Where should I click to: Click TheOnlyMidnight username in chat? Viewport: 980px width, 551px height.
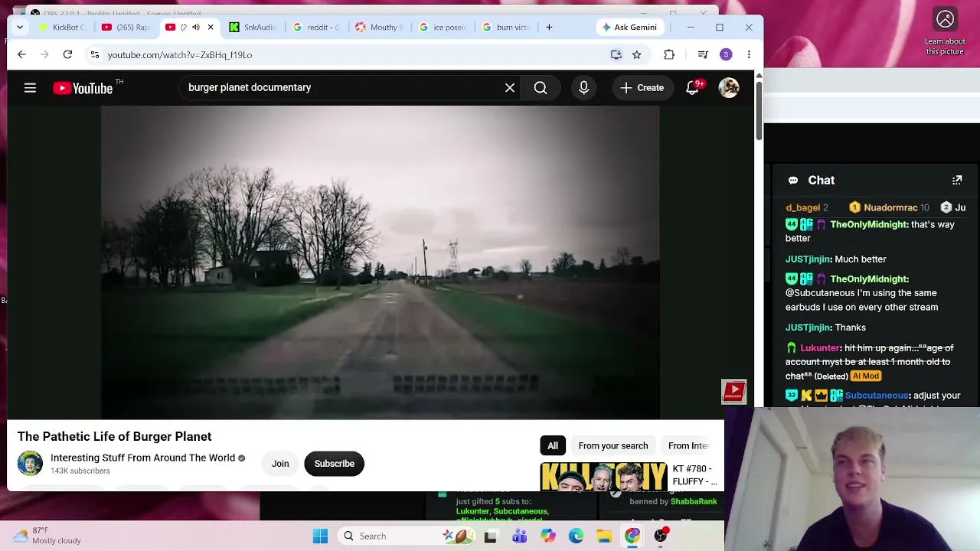click(869, 224)
